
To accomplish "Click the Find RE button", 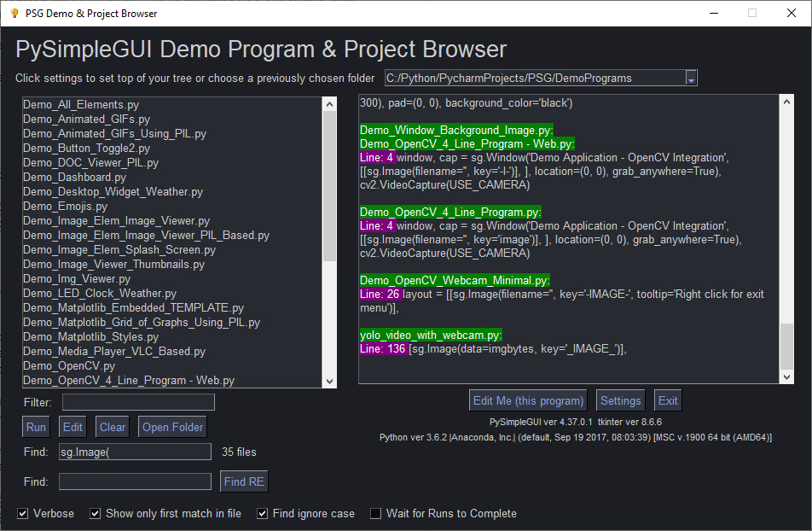I will pyautogui.click(x=244, y=481).
